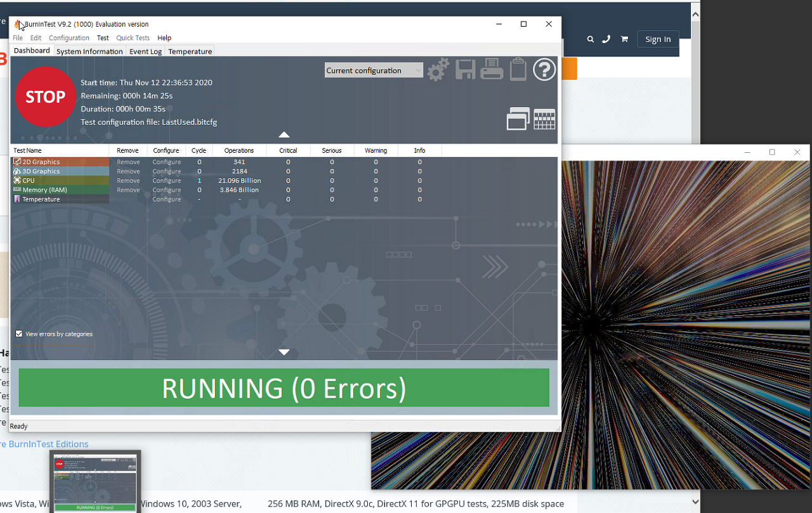The image size is (812, 513).
Task: Print results with the printer icon
Action: [x=492, y=69]
